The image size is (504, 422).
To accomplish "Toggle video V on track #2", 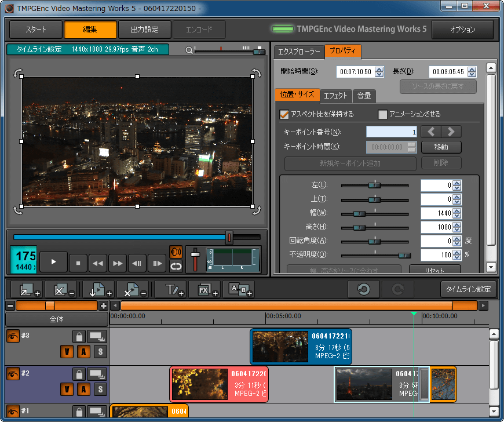I will click(67, 389).
